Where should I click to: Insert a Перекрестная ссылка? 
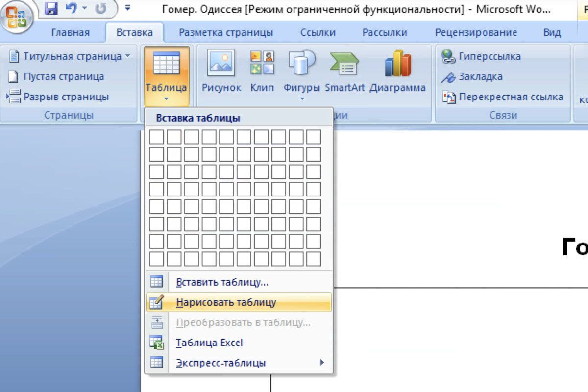click(502, 97)
